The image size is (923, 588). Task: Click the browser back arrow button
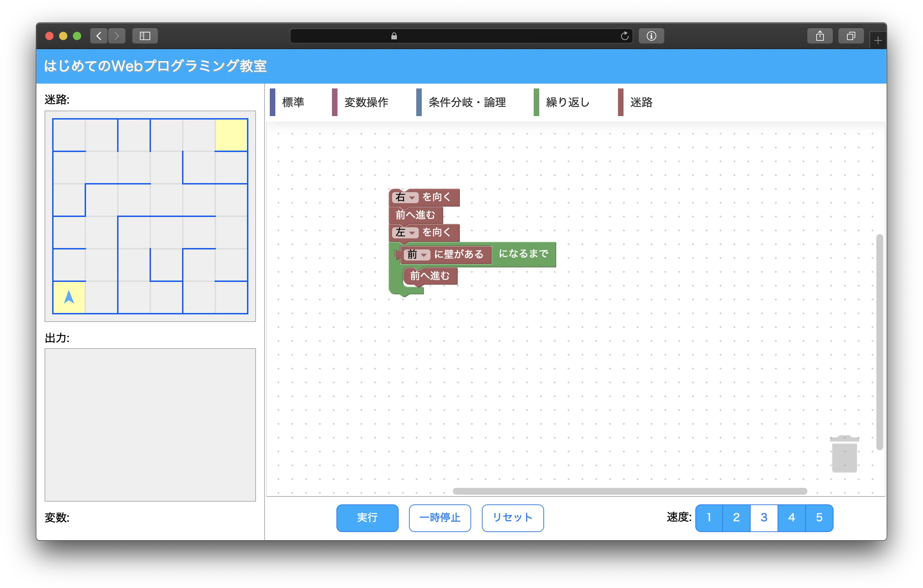(99, 36)
